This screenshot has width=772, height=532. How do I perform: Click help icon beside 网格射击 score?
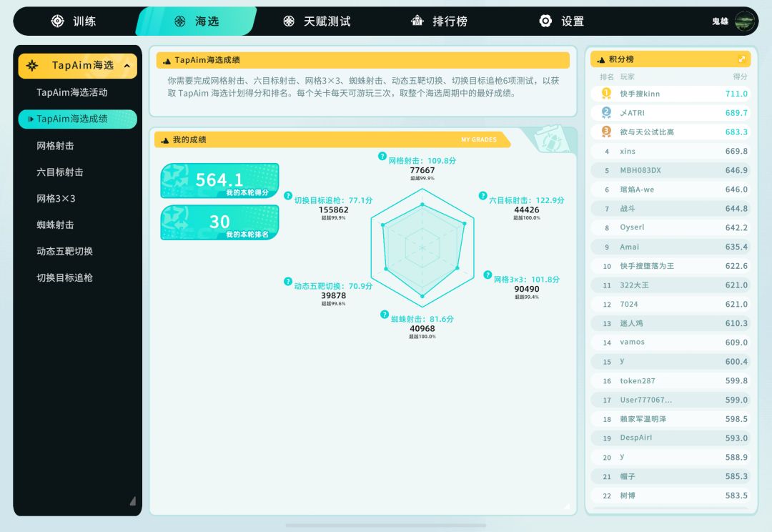pyautogui.click(x=382, y=156)
